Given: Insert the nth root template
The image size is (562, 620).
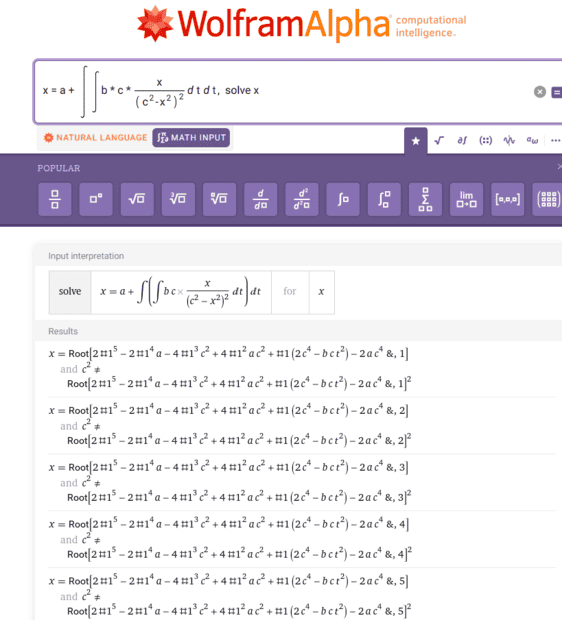Looking at the screenshot, I should coord(220,199).
